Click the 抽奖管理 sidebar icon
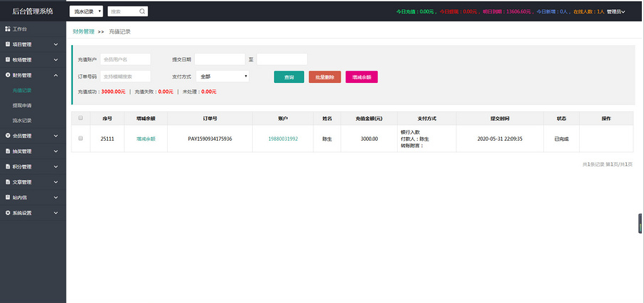 pyautogui.click(x=7, y=151)
